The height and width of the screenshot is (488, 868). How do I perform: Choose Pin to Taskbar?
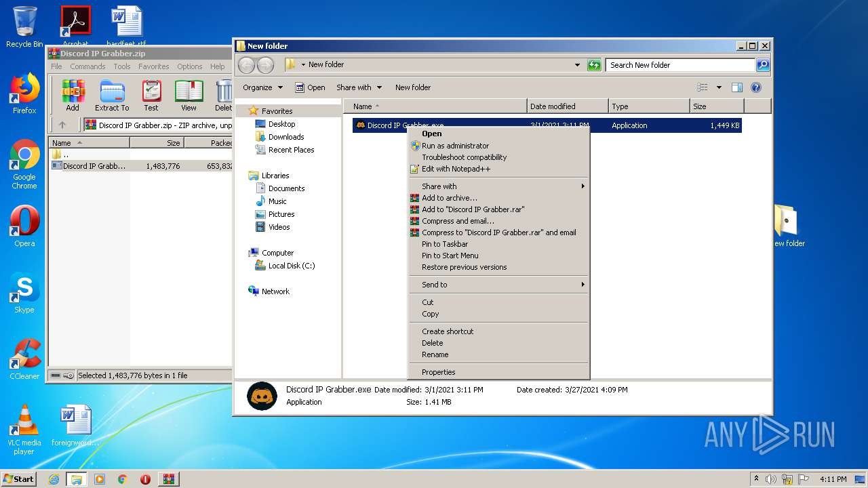click(x=498, y=244)
